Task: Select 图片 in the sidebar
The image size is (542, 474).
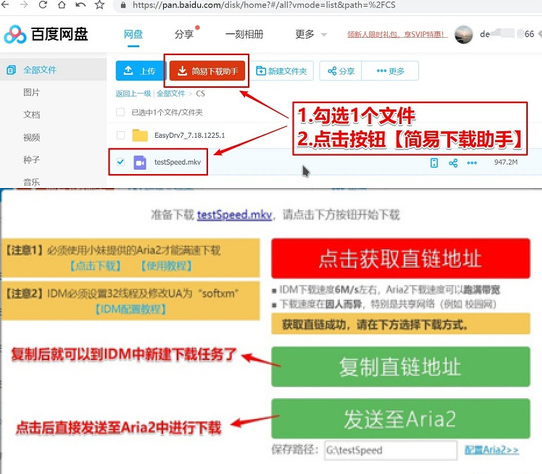Action: [x=31, y=92]
